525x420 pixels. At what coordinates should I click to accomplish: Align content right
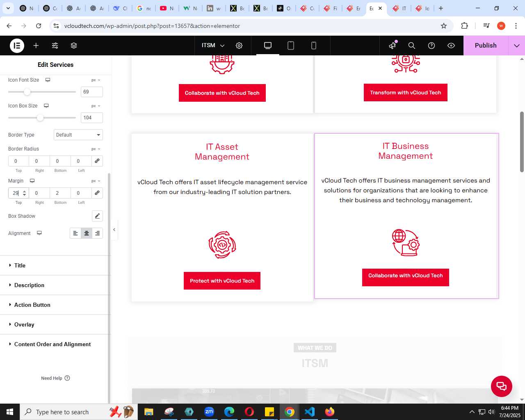(97, 233)
